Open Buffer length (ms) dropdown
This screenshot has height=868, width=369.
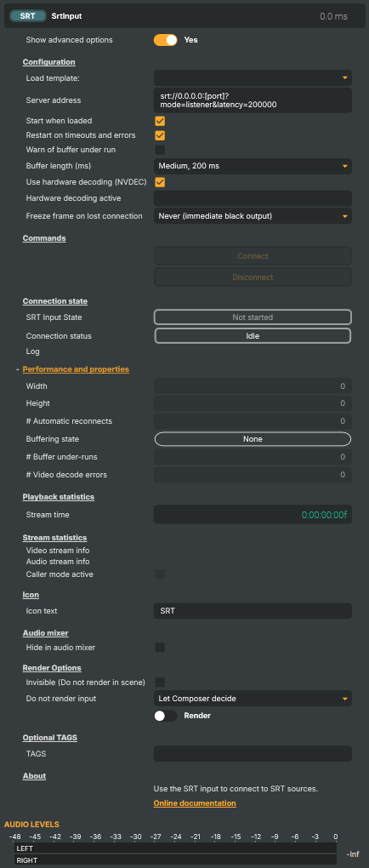pyautogui.click(x=253, y=166)
